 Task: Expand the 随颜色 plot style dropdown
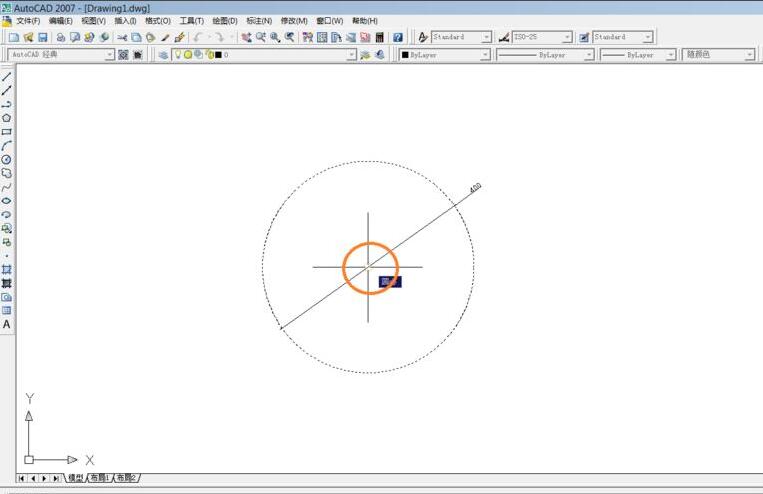click(749, 55)
